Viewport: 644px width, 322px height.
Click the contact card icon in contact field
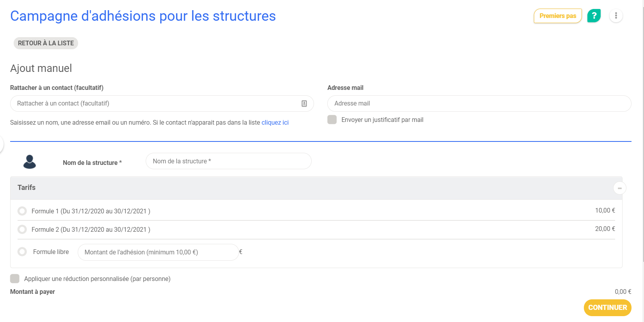[x=304, y=104]
